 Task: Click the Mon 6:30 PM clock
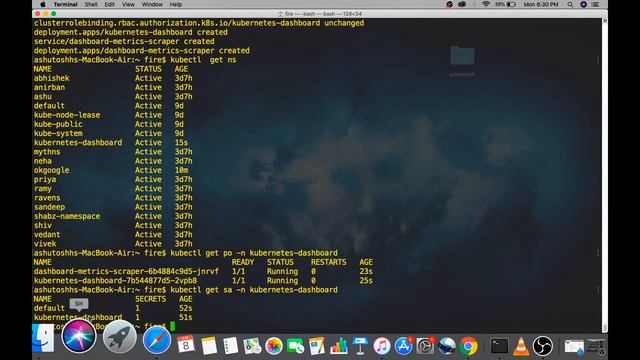point(541,4)
